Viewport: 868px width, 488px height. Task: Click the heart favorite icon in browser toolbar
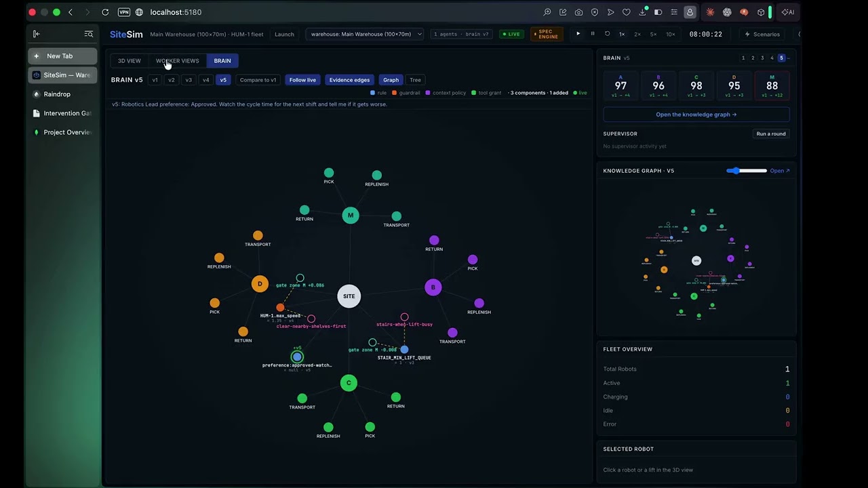(626, 12)
